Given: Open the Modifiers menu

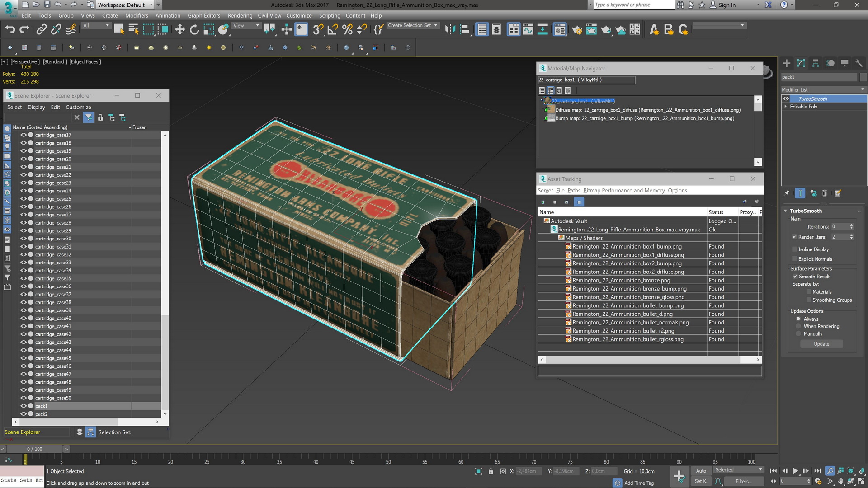Looking at the screenshot, I should pyautogui.click(x=137, y=15).
